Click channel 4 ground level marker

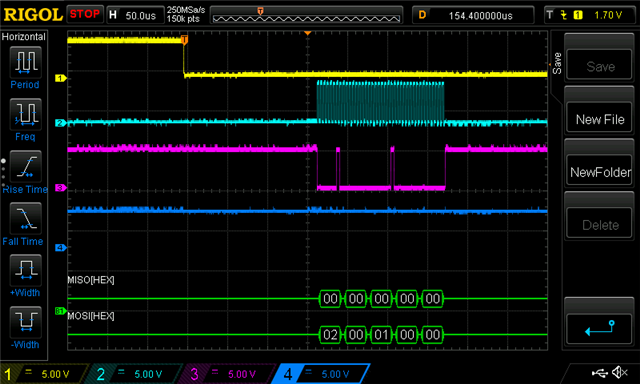coord(60,247)
